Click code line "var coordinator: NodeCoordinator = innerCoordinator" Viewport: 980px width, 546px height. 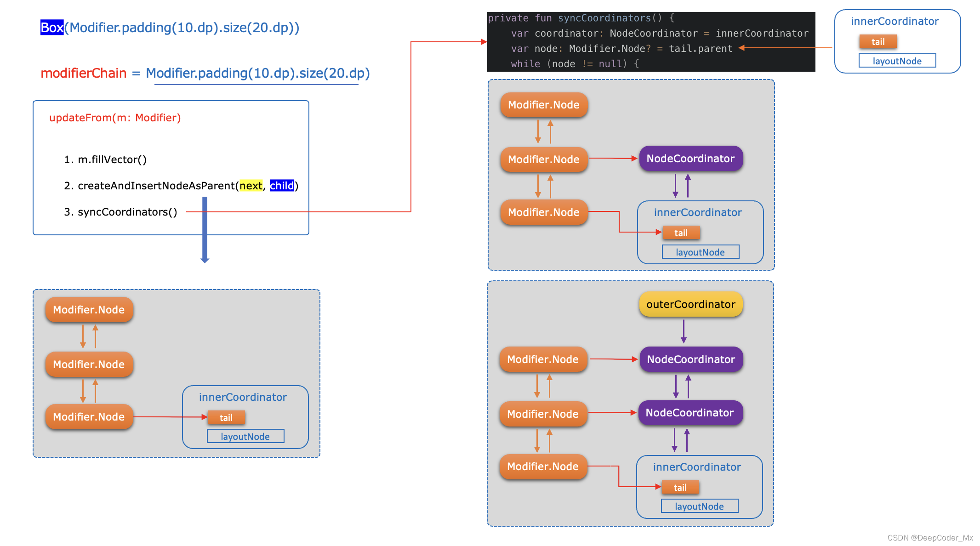pyautogui.click(x=660, y=33)
